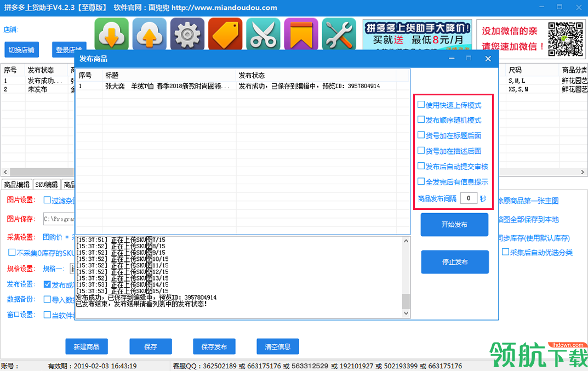The image size is (588, 371).
Task: Uncheck the 发布设置 checked checkbox
Action: (47, 284)
